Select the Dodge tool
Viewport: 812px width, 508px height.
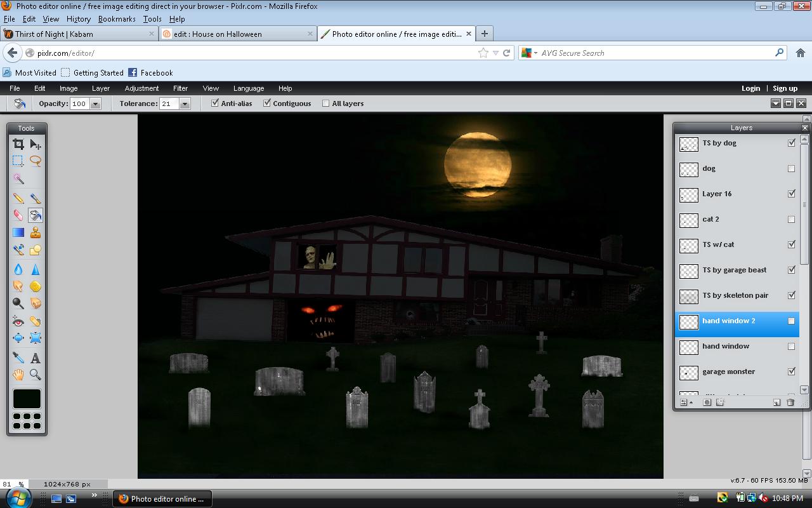click(x=18, y=304)
